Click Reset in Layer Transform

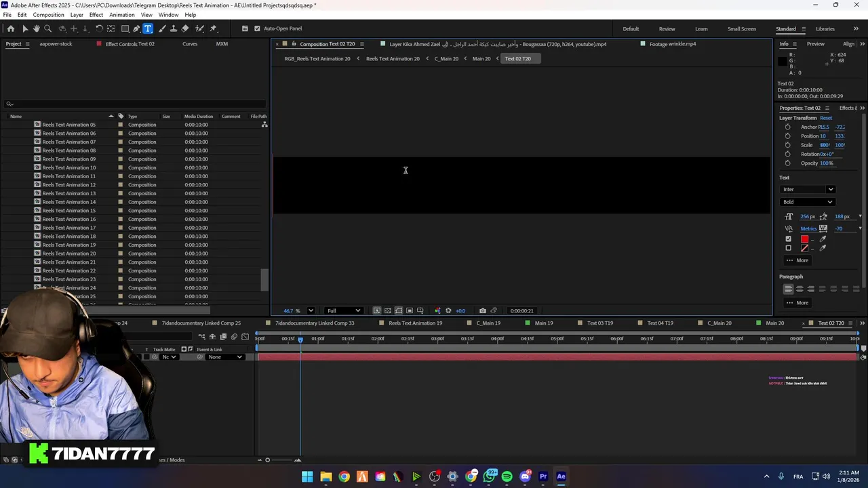click(x=825, y=118)
